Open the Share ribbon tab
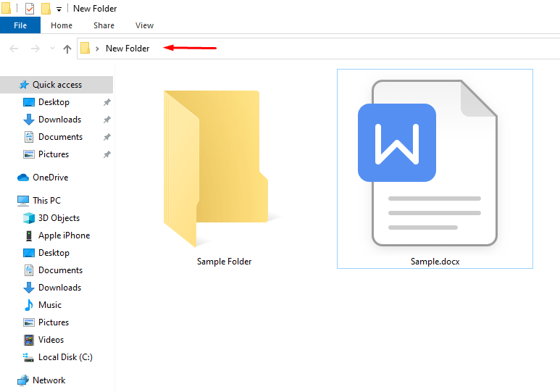This screenshot has height=392, width=560. coord(104,25)
